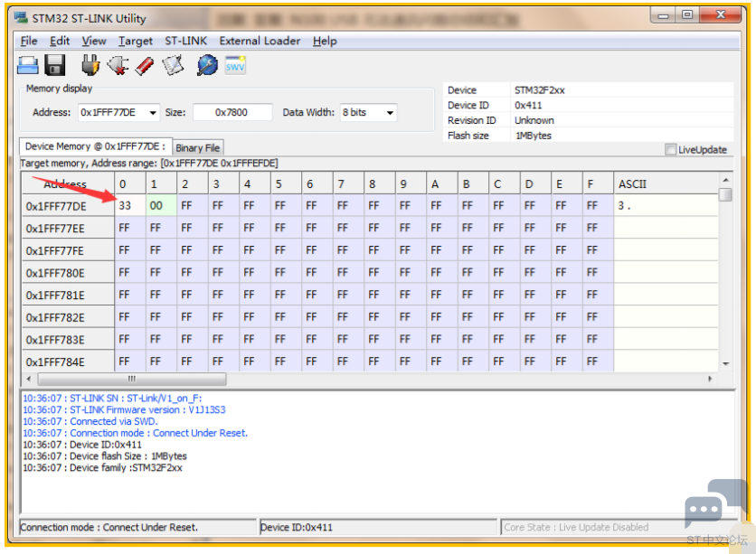Click the Connect to target plug icon
The height and width of the screenshot is (554, 756).
click(x=90, y=65)
